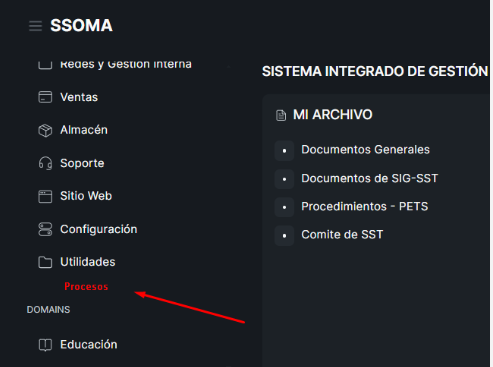Expand the Utilidades menu section
Image resolution: width=493 pixels, height=367 pixels.
[88, 262]
